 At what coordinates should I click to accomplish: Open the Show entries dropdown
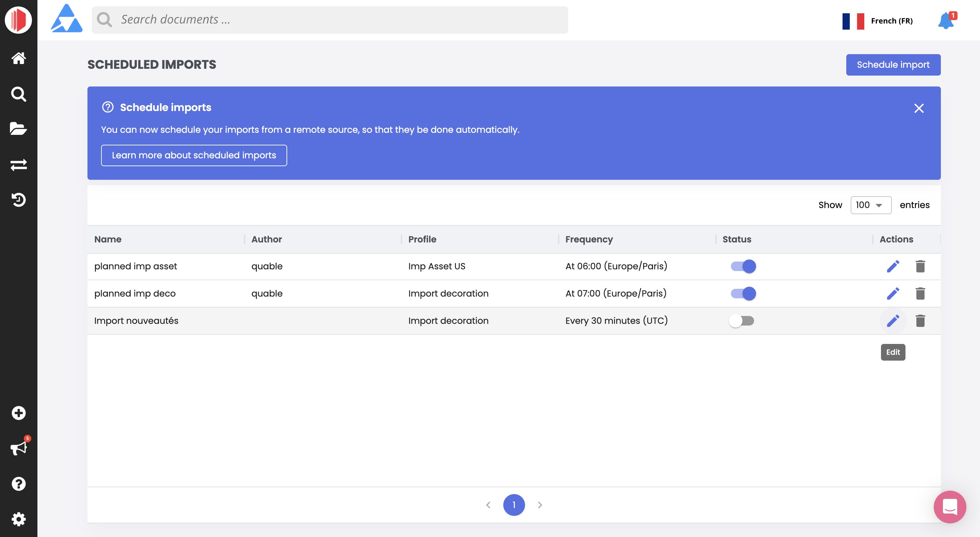(871, 205)
